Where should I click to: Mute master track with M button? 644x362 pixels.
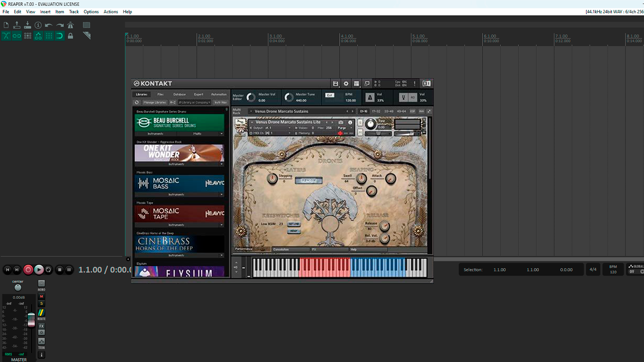41,296
